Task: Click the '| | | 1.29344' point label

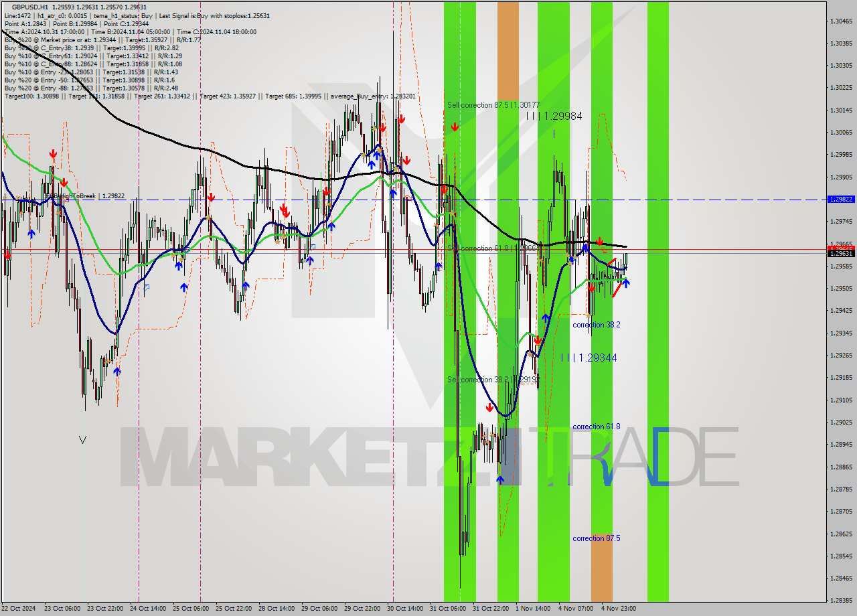Action: point(589,358)
